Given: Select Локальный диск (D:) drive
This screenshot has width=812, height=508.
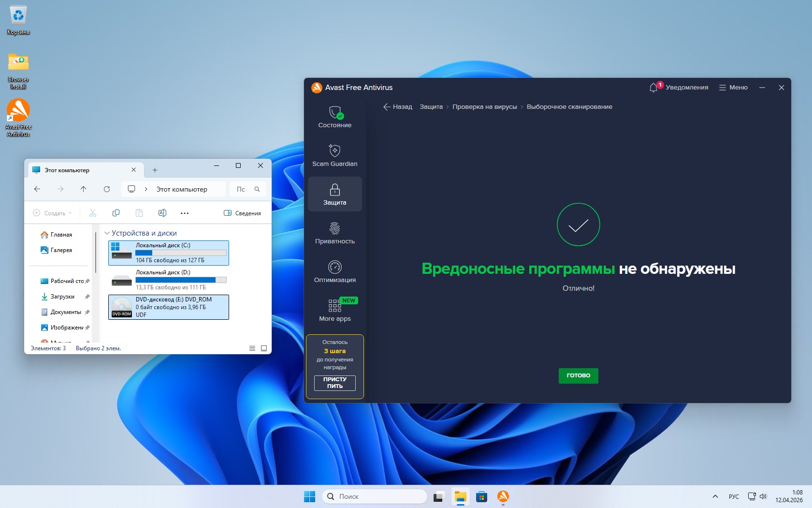Looking at the screenshot, I should coord(169,280).
